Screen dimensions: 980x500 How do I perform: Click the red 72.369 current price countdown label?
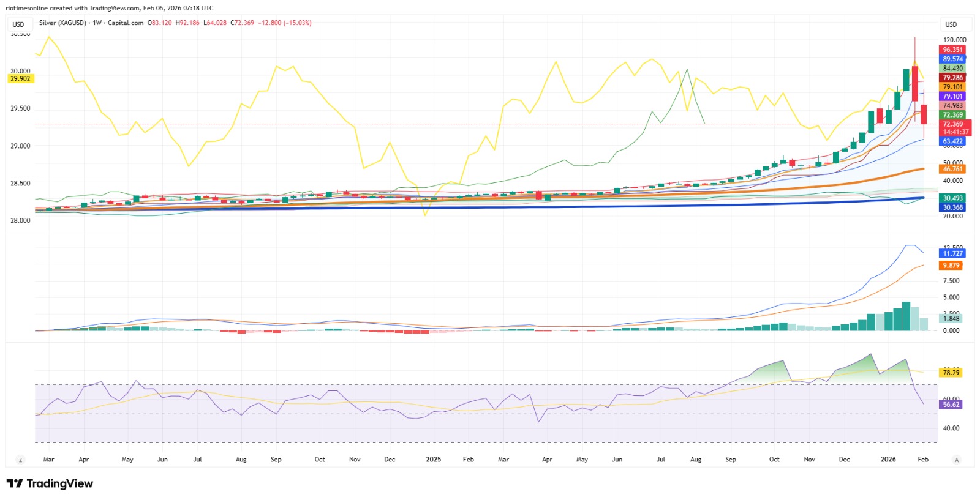pyautogui.click(x=955, y=128)
